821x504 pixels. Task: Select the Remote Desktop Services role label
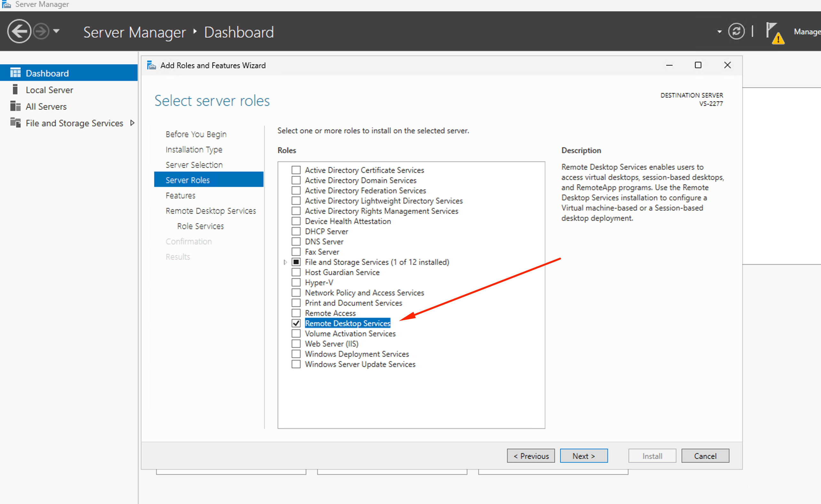click(x=348, y=323)
